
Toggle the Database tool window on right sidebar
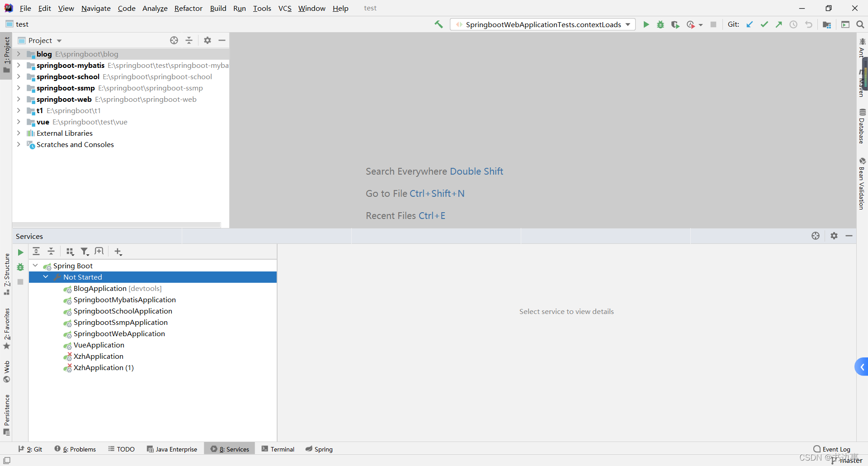(x=862, y=127)
